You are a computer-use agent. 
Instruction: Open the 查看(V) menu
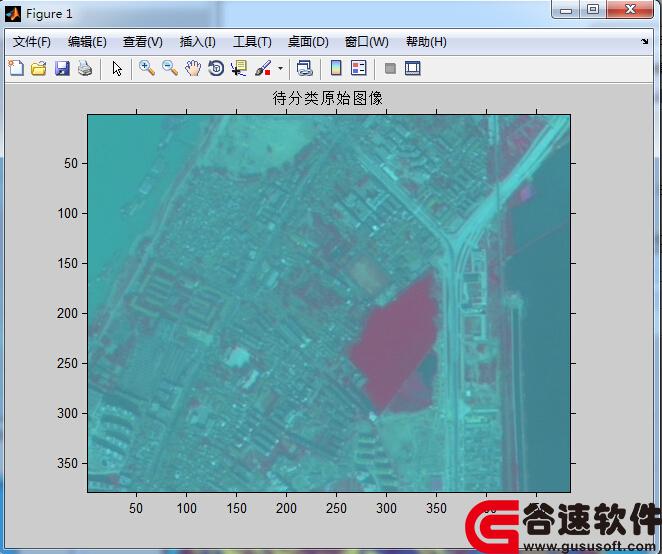143,42
